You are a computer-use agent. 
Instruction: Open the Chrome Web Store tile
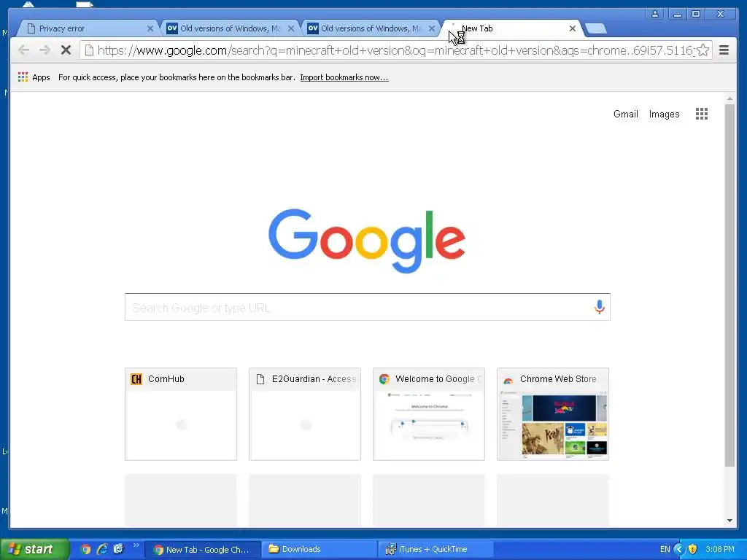553,414
